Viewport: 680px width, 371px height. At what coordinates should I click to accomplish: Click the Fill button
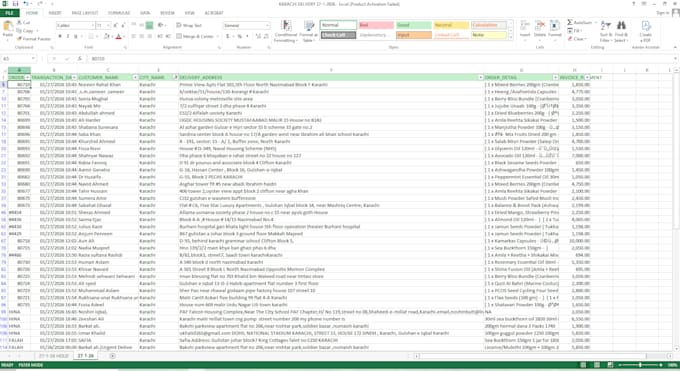click(574, 31)
